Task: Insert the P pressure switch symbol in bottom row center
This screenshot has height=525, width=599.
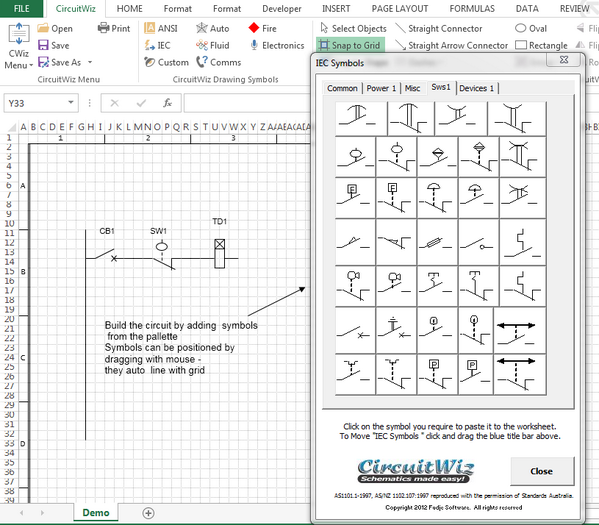Action: [437, 375]
